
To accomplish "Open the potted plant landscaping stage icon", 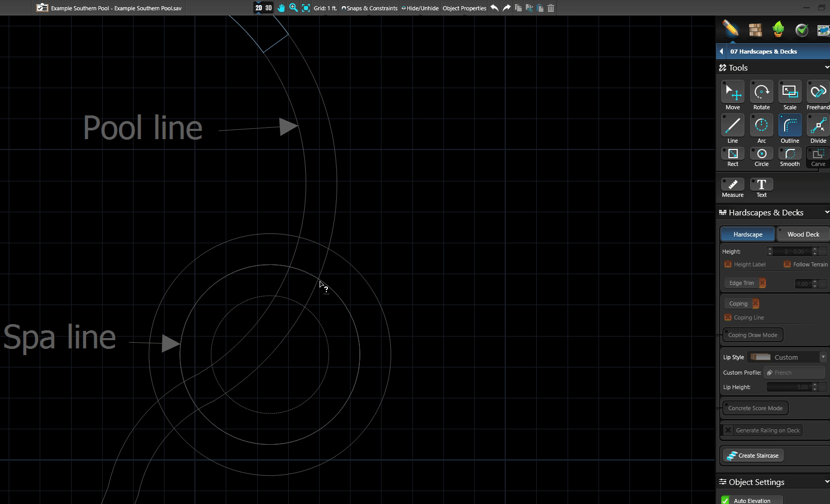I will pos(778,29).
